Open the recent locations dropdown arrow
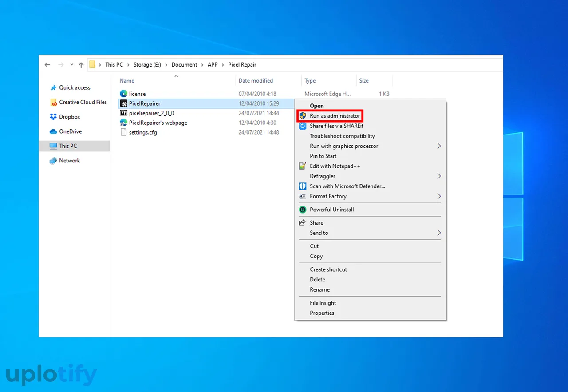Image resolution: width=568 pixels, height=392 pixels. coord(71,65)
